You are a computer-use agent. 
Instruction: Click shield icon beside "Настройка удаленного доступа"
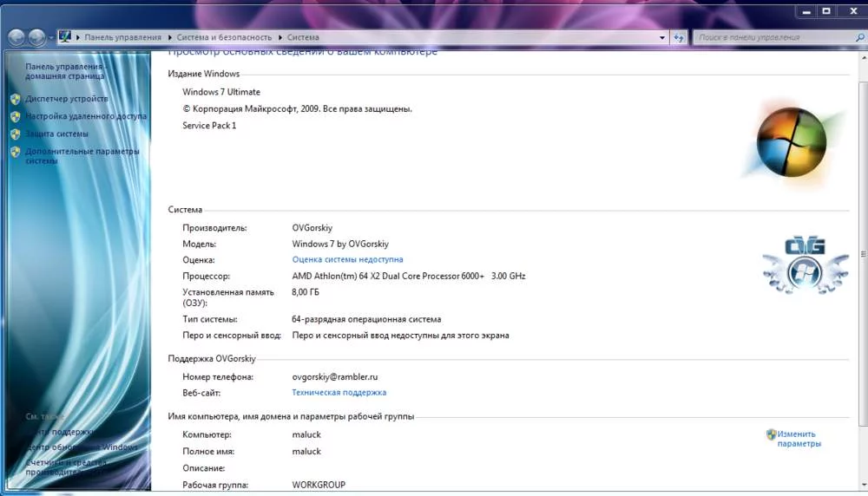(16, 117)
